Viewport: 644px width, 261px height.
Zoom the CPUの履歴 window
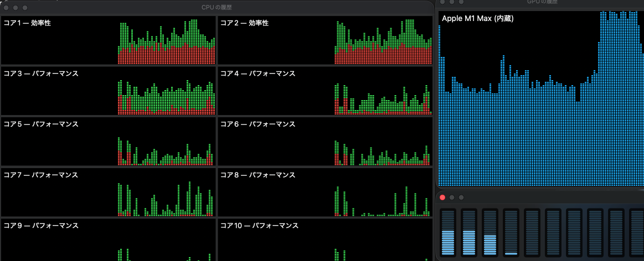pos(25,8)
